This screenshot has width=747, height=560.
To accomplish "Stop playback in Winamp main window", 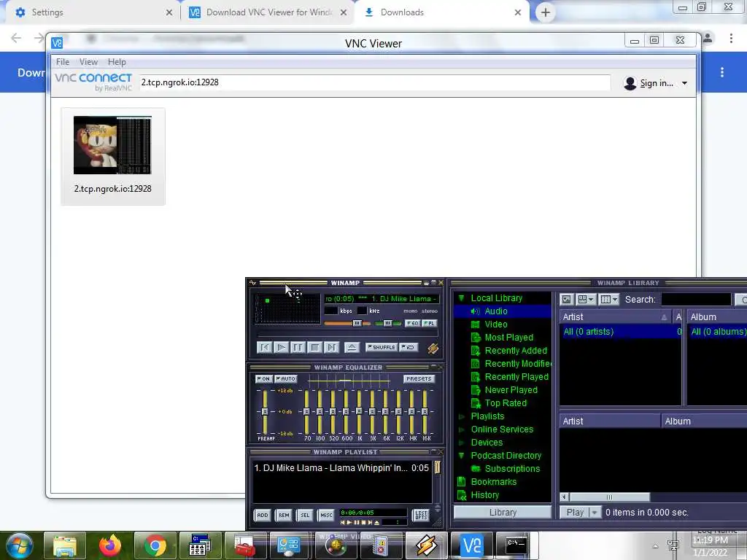I will (314, 348).
